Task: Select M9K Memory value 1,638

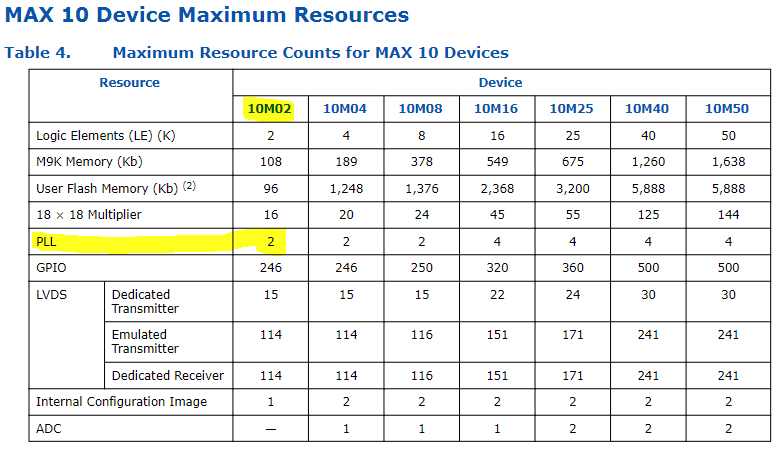Action: pos(728,162)
